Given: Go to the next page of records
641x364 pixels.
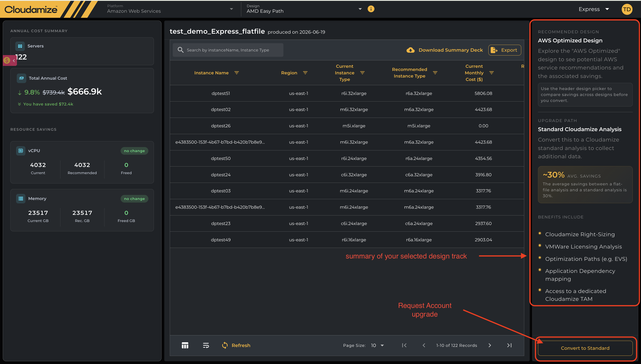Looking at the screenshot, I should click(490, 345).
